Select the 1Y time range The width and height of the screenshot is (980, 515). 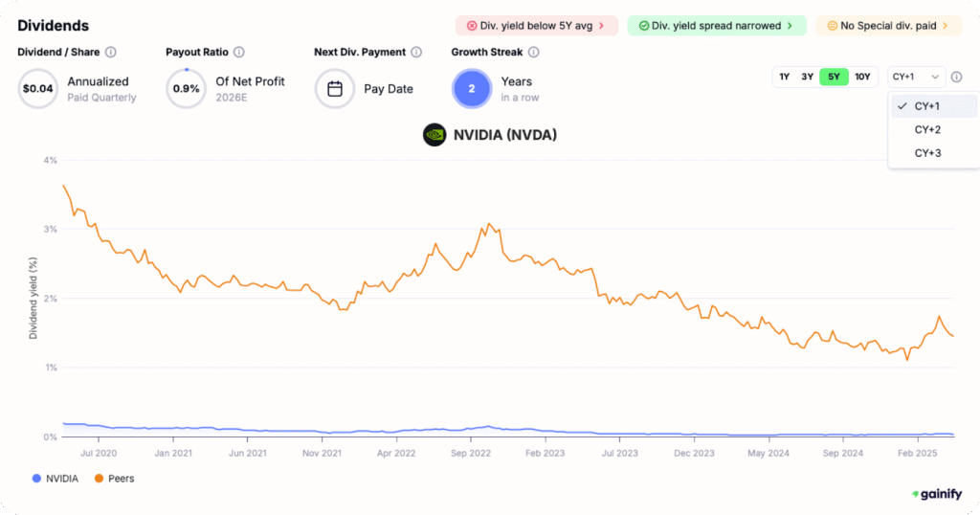point(785,77)
